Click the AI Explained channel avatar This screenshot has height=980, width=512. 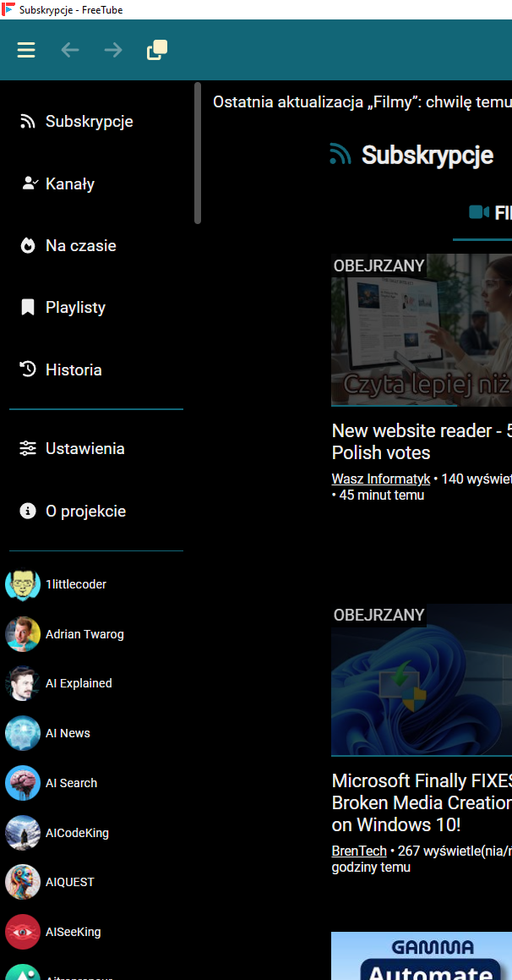pyautogui.click(x=23, y=684)
